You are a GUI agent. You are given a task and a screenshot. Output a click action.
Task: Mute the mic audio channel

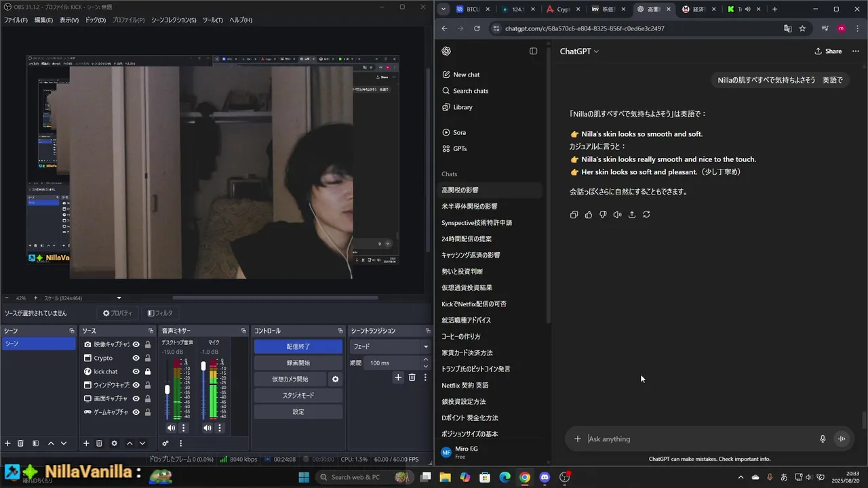[x=208, y=428]
